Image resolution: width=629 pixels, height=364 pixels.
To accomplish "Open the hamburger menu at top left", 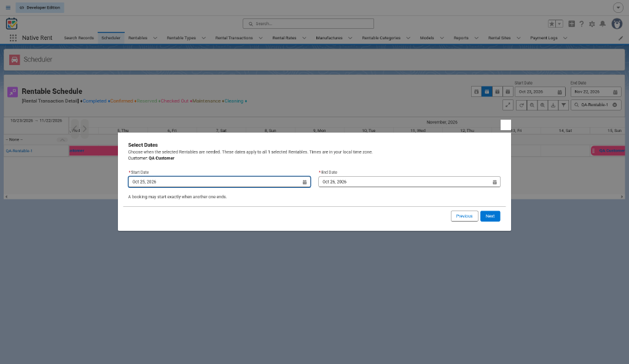I will pyautogui.click(x=8, y=7).
